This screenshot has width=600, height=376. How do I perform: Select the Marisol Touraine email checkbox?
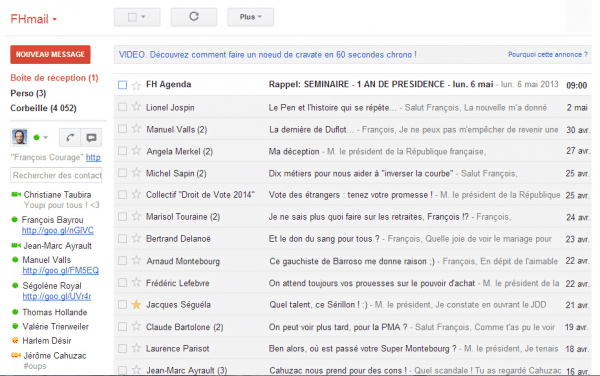122,216
